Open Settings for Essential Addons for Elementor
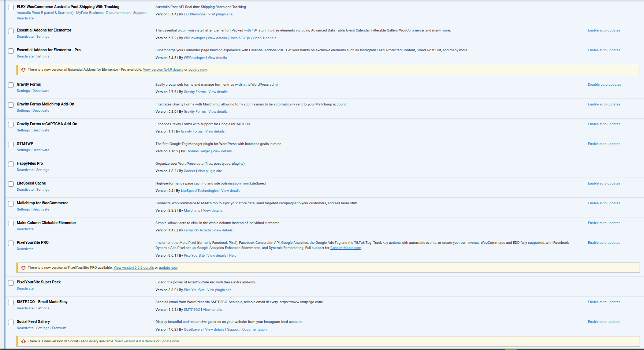644x350 pixels. [42, 37]
